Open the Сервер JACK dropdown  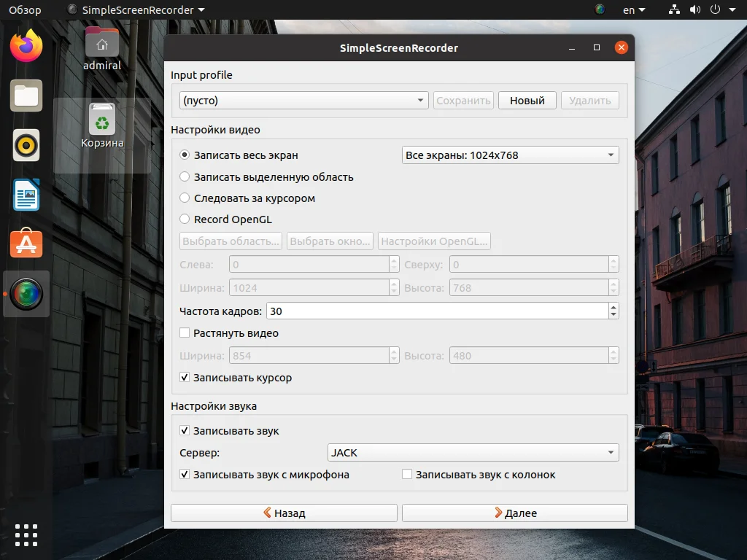pos(472,452)
